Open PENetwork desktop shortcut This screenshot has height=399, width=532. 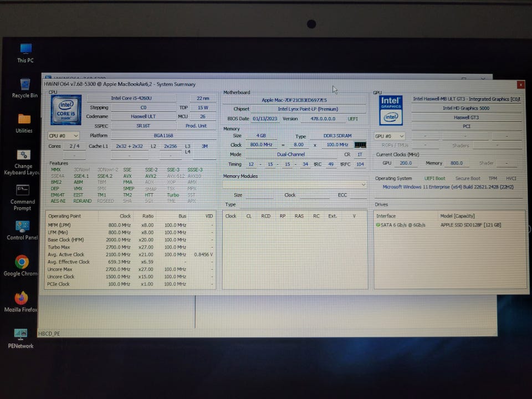click(21, 338)
